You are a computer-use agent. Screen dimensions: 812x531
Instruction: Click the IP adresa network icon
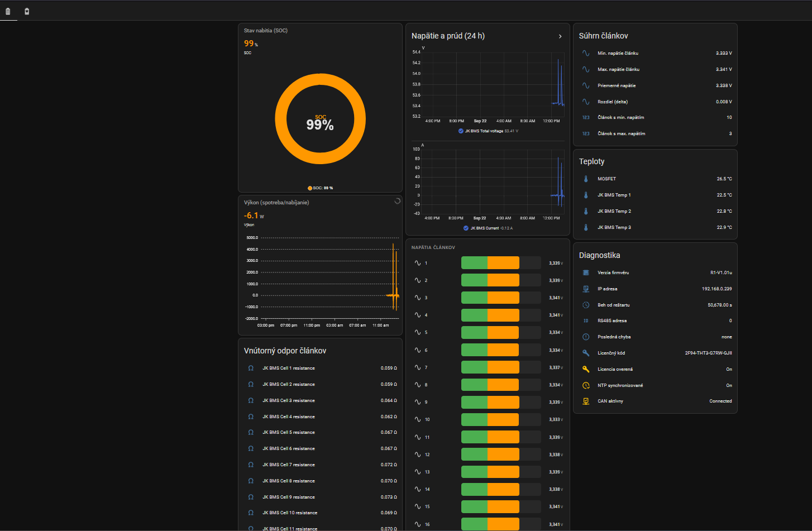point(586,289)
